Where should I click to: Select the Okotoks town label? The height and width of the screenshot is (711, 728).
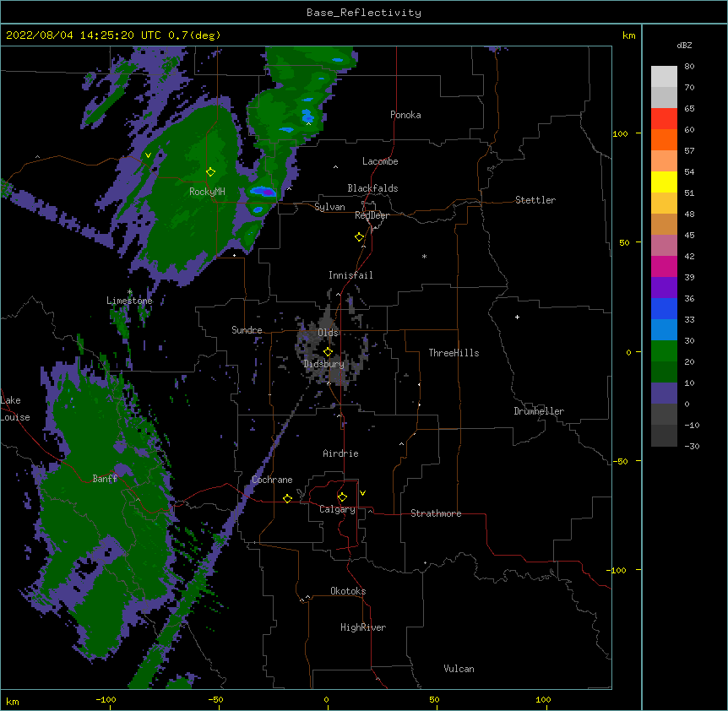coord(348,591)
